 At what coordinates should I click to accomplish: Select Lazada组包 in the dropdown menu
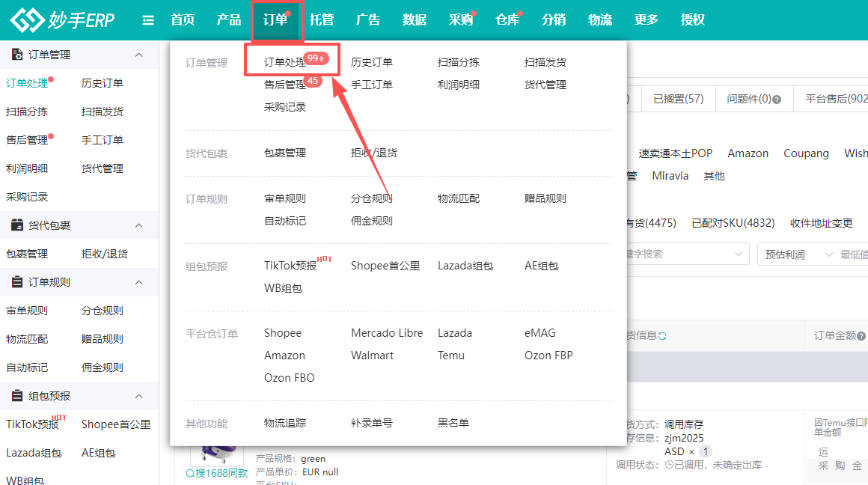click(x=465, y=266)
